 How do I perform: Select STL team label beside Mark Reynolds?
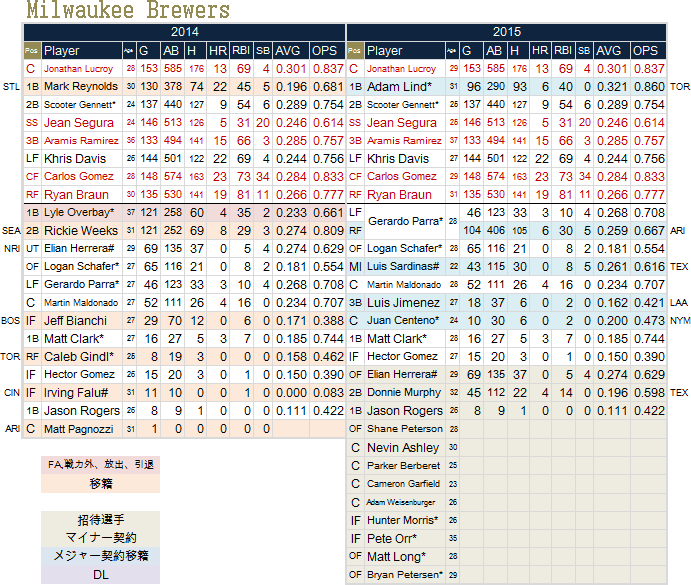pyautogui.click(x=11, y=86)
